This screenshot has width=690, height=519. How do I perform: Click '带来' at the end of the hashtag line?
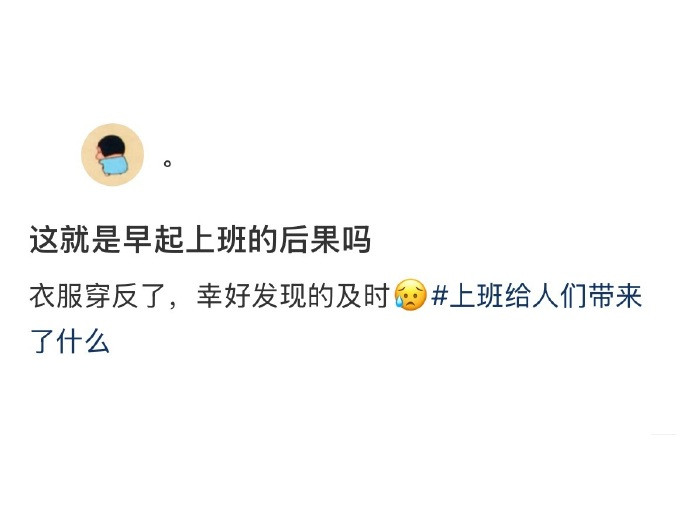click(x=615, y=295)
